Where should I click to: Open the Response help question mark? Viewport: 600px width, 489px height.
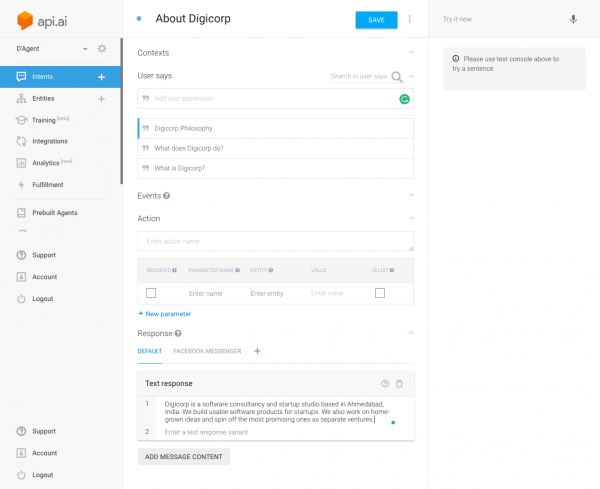178,333
